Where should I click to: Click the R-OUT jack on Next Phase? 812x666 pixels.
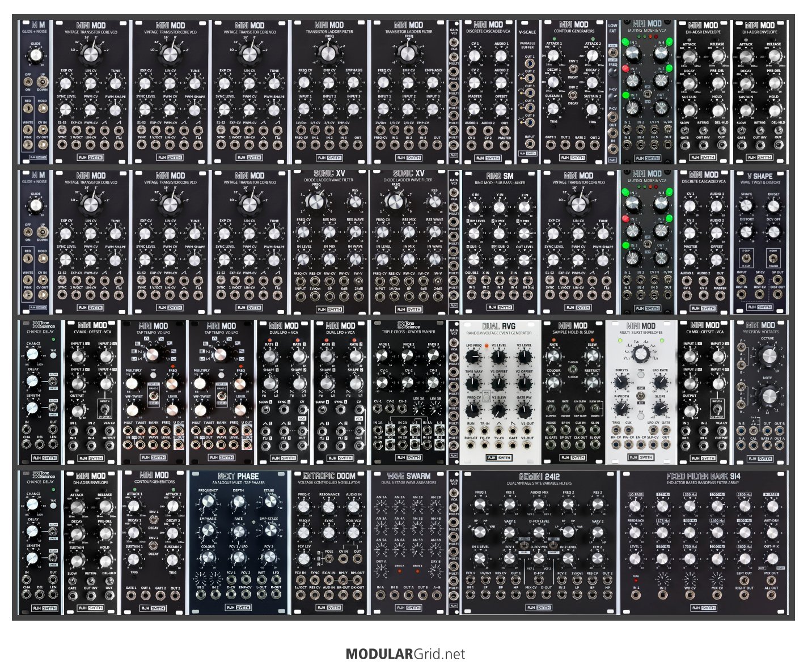tap(276, 595)
